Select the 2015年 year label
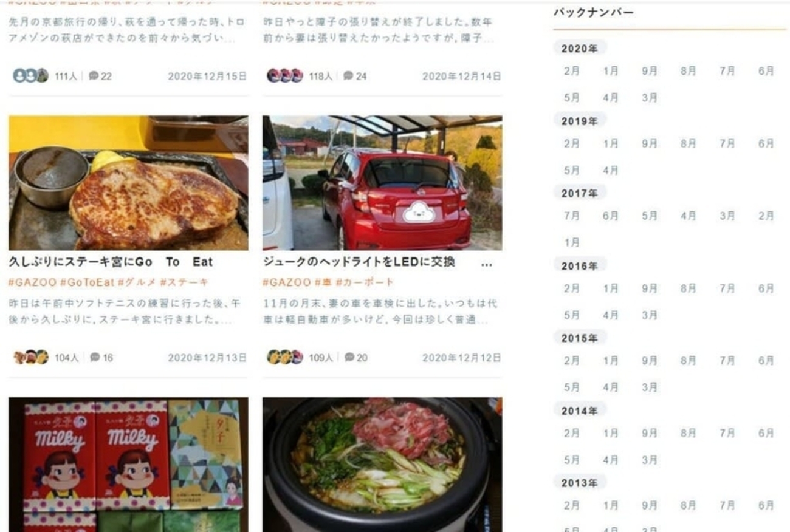 tap(580, 338)
